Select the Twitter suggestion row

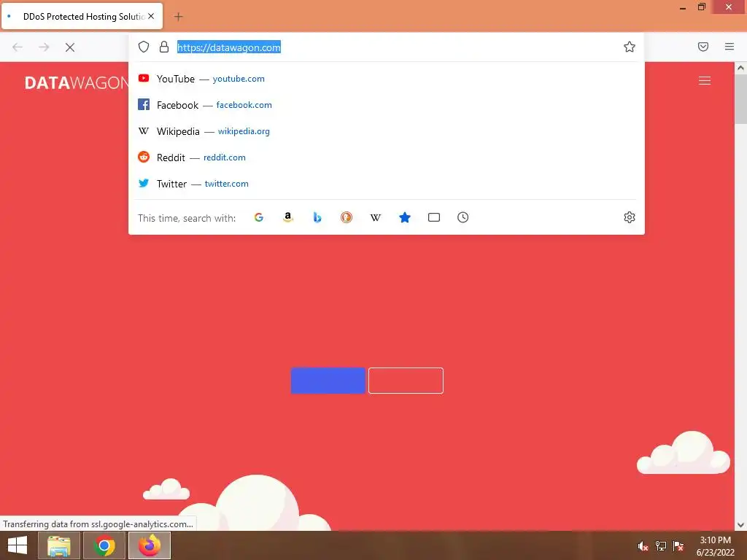(387, 183)
